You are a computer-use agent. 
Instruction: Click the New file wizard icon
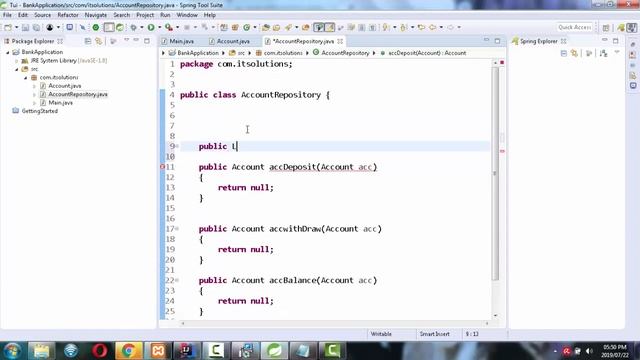pyautogui.click(x=8, y=27)
